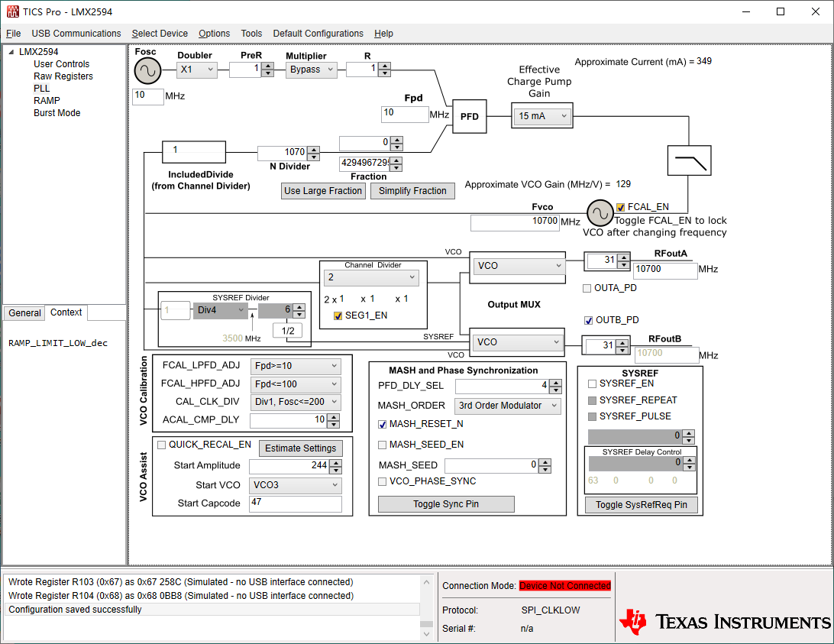Click the TICS Pro app icon in the title bar
834x644 pixels.
(13, 11)
